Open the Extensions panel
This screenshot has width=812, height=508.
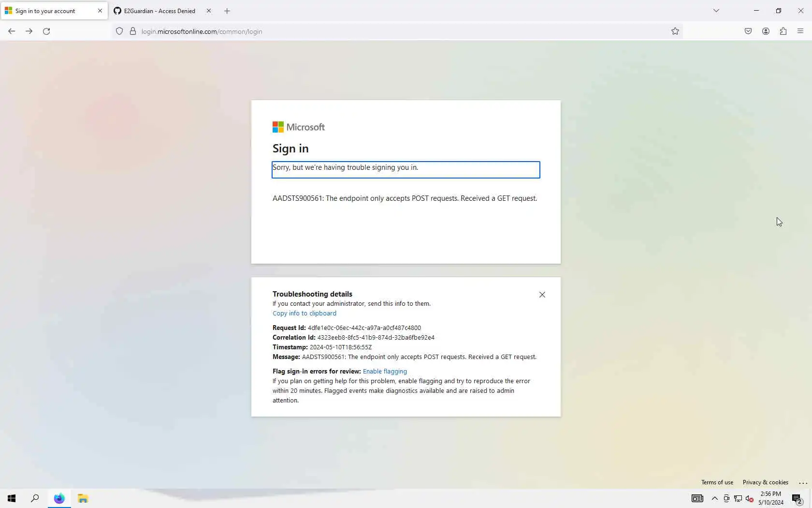click(783, 31)
